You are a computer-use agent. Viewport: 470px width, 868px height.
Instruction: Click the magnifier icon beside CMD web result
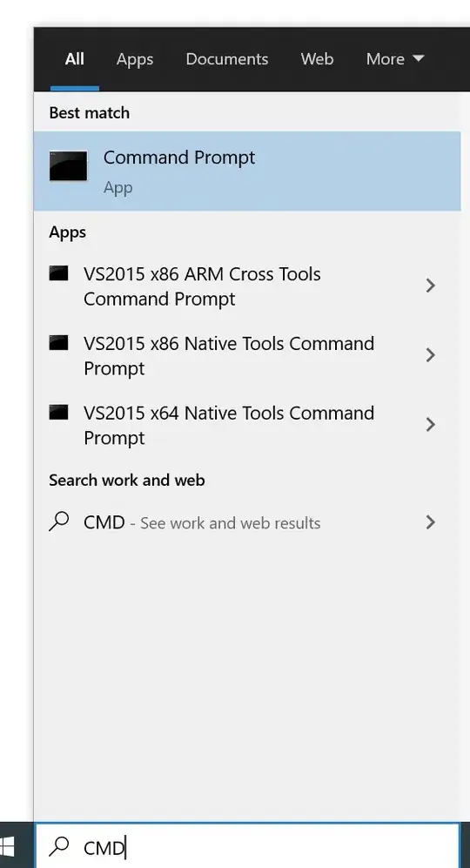point(58,521)
